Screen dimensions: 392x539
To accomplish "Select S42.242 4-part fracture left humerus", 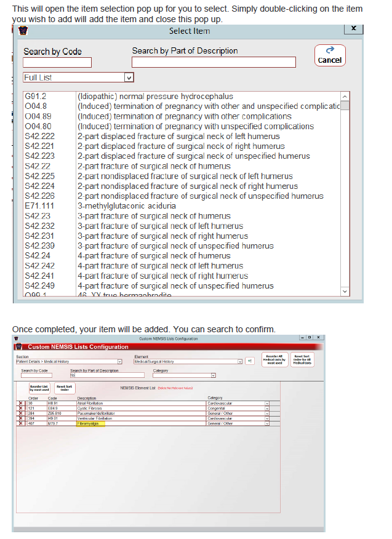I will coord(182,266).
